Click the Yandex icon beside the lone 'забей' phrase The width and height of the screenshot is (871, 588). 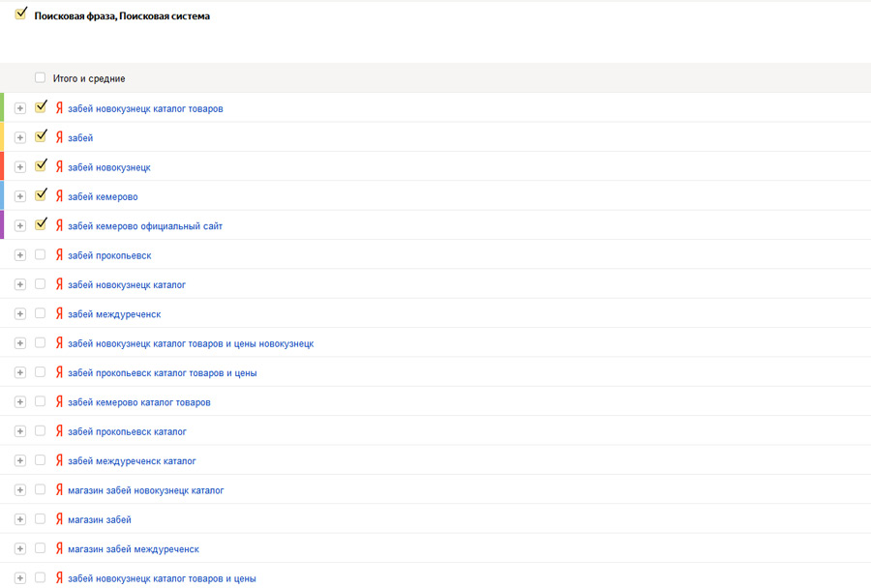(x=59, y=137)
